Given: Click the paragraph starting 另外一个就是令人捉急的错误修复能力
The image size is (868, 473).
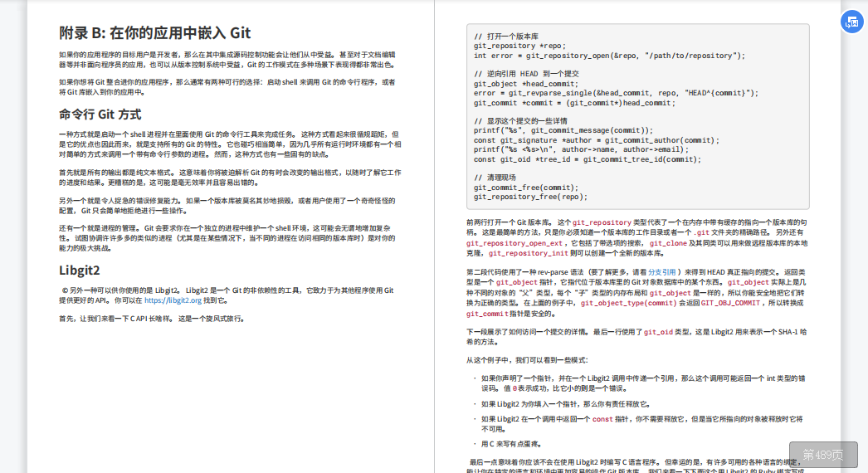Looking at the screenshot, I should pyautogui.click(x=227, y=206).
